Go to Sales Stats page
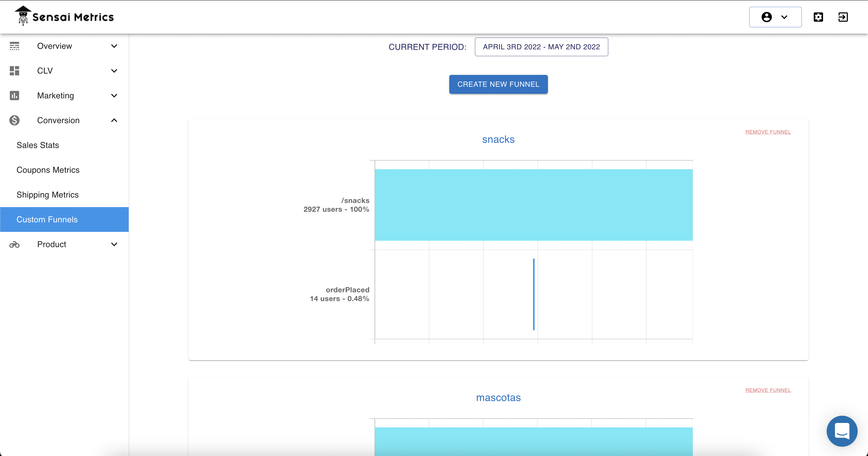 [64, 145]
